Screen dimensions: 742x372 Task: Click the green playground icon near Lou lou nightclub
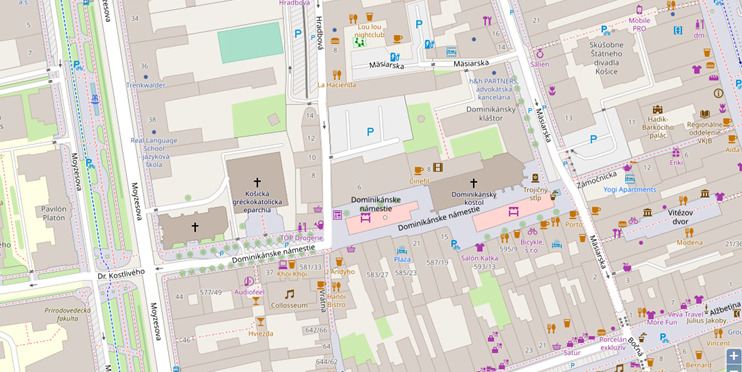click(x=360, y=43)
